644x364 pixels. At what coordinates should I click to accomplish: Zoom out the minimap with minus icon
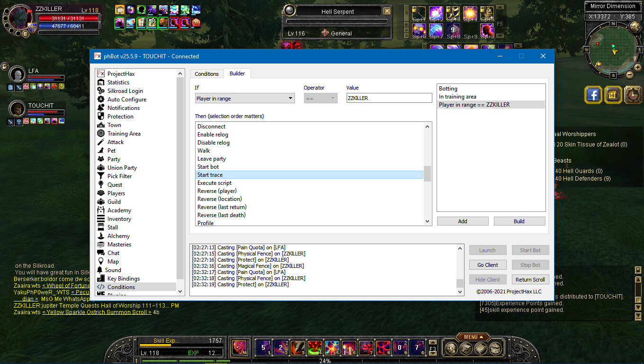(629, 75)
